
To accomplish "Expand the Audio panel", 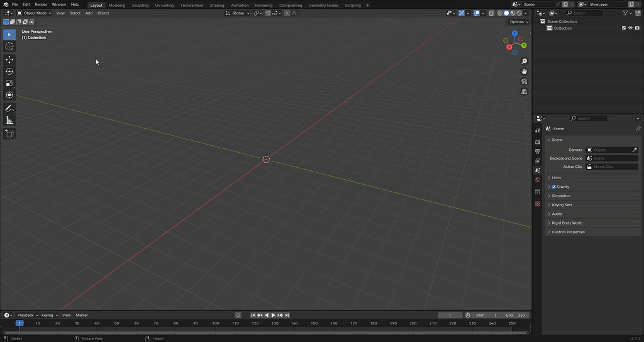I will click(x=592, y=214).
